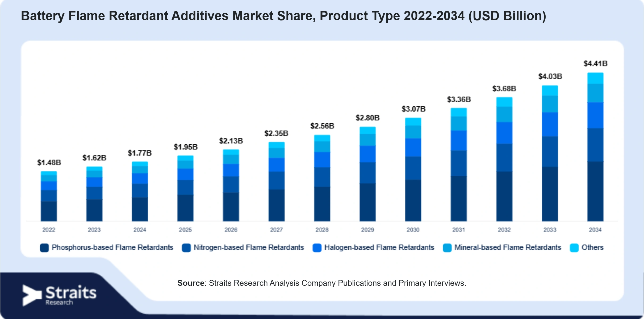Click the Source attribution text
Image resolution: width=644 pixels, height=319 pixels.
[x=322, y=283]
